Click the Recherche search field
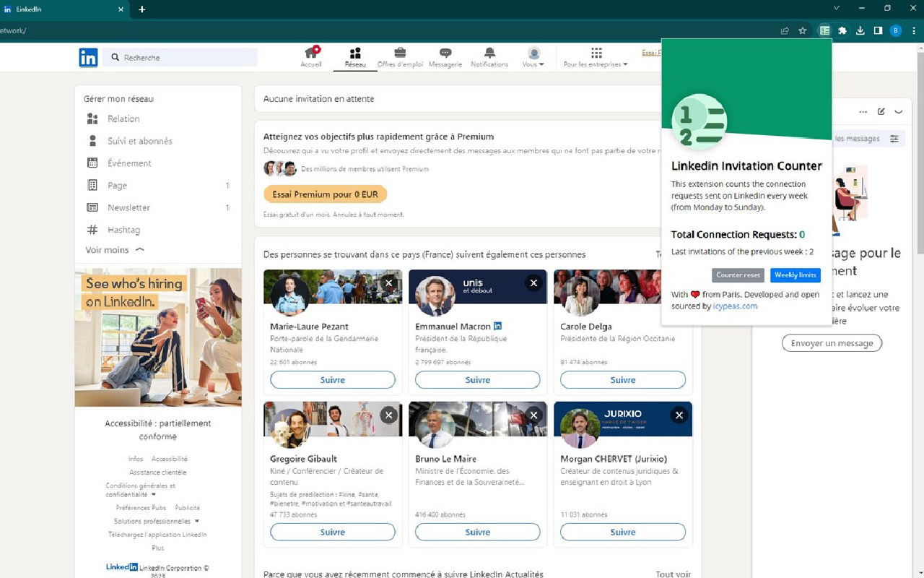 click(x=180, y=57)
